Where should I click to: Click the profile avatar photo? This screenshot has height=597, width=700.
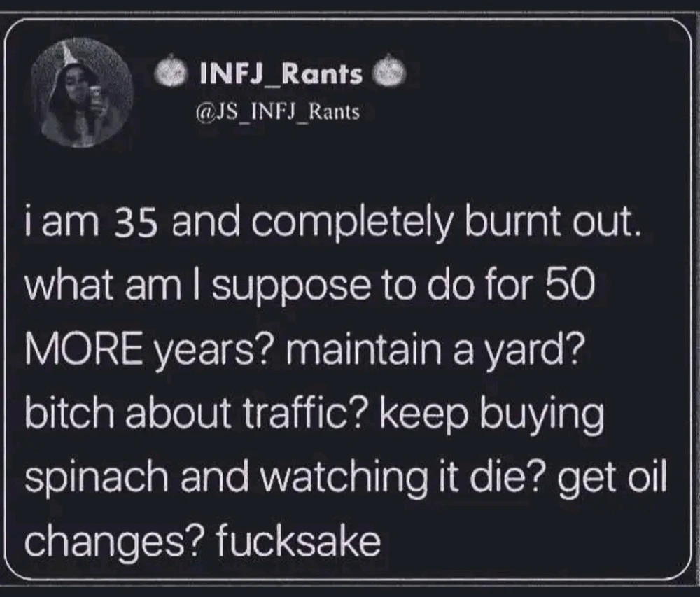(83, 94)
